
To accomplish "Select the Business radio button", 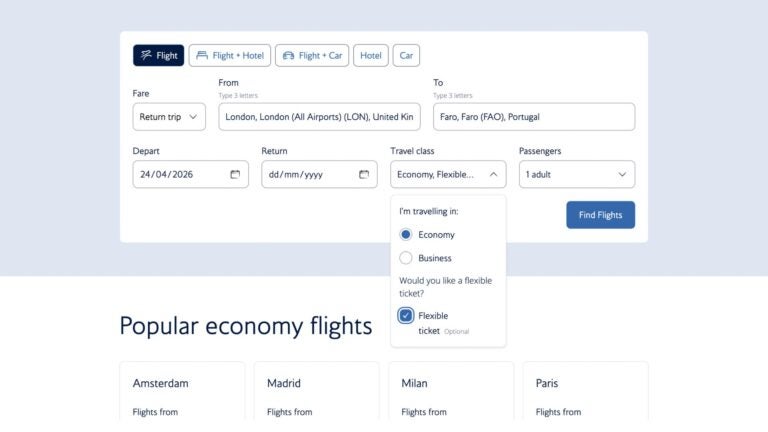I will click(x=406, y=258).
